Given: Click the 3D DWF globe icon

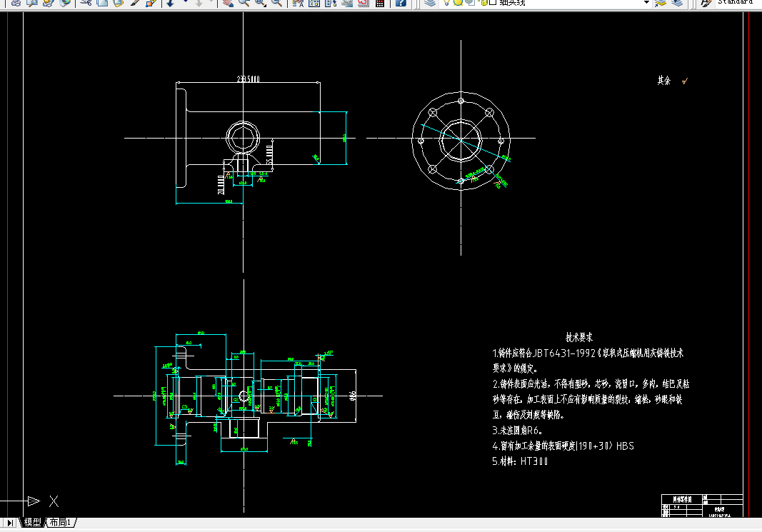Looking at the screenshot, I should 65,2.
